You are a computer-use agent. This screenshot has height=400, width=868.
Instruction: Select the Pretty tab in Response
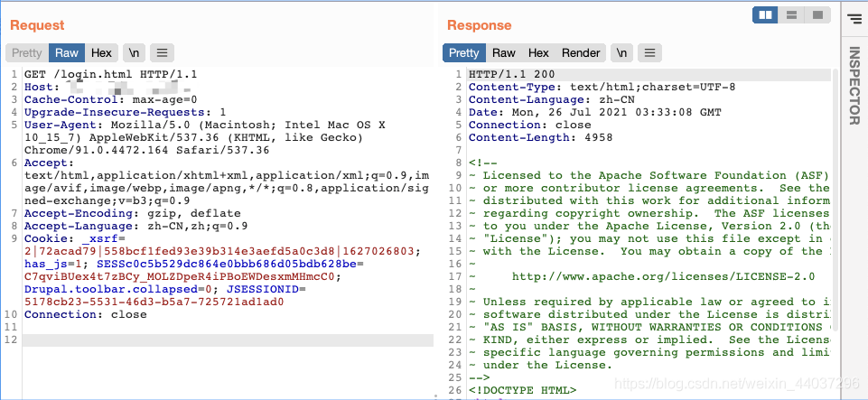[x=464, y=53]
